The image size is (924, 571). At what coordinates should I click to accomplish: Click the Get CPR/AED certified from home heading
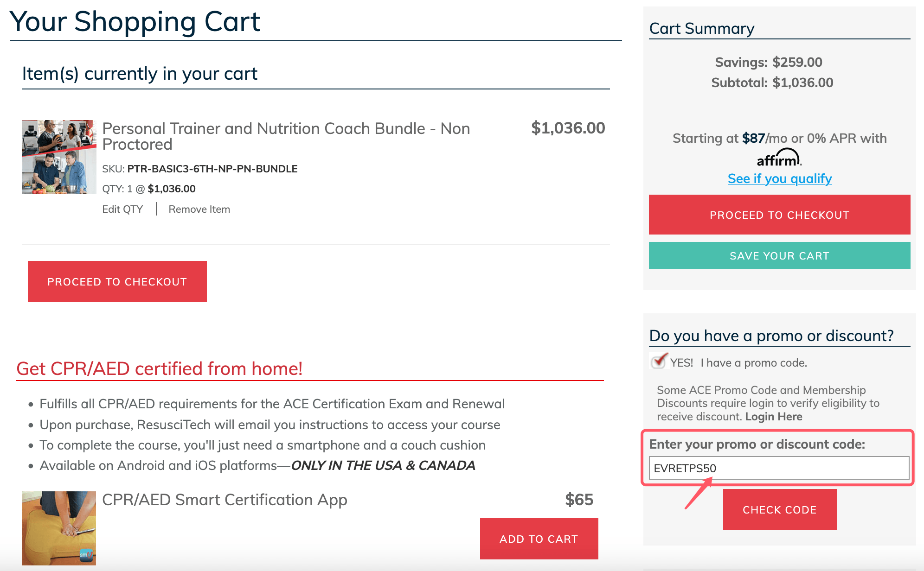point(160,368)
